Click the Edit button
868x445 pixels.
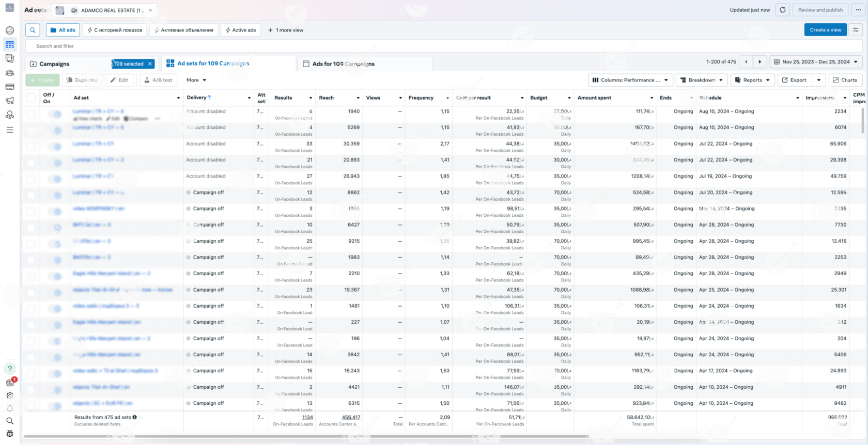click(x=120, y=80)
